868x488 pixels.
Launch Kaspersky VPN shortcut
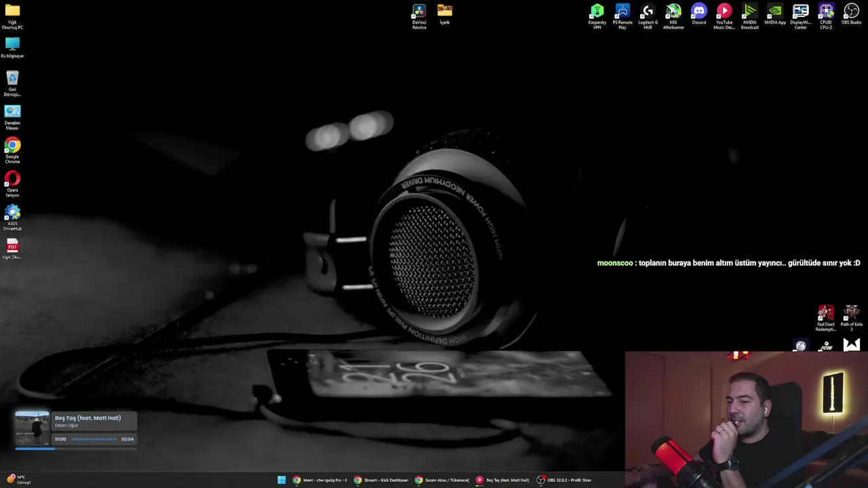point(597,16)
